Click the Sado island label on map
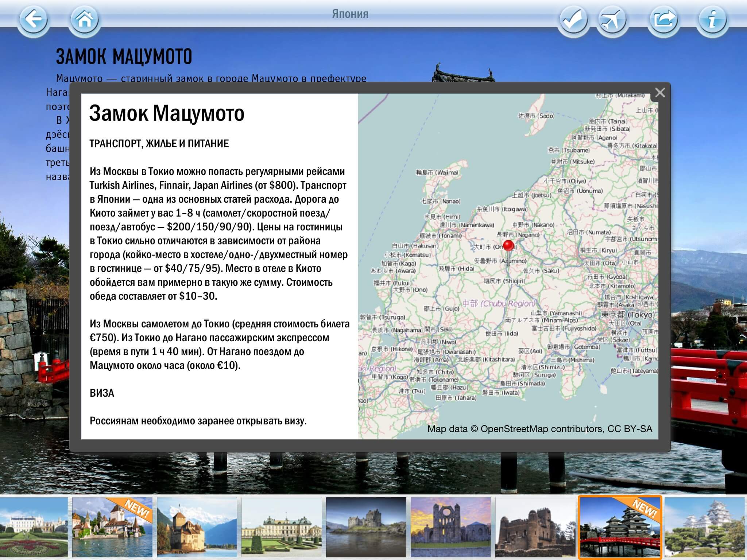 (536, 116)
